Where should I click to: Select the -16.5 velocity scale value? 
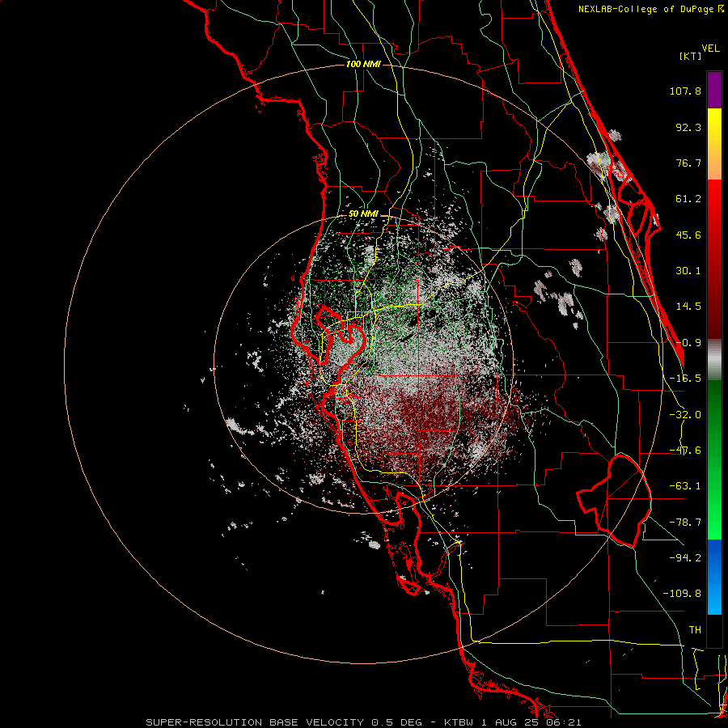[x=685, y=379]
